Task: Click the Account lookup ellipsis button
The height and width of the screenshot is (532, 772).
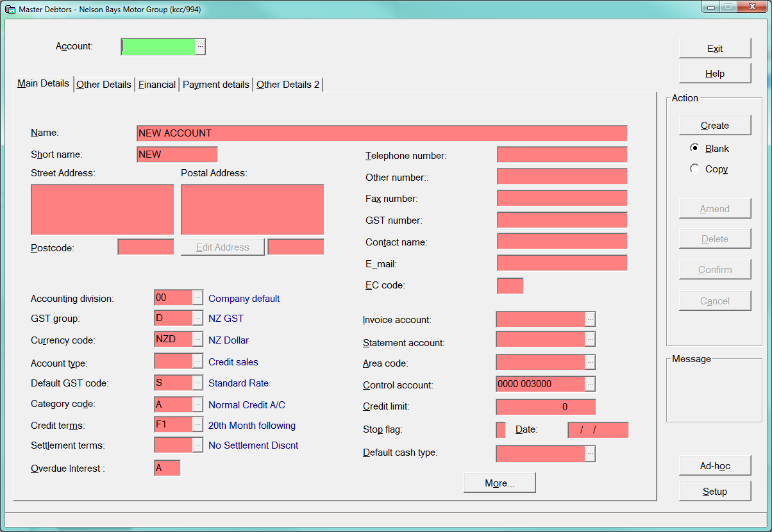Action: tap(200, 47)
